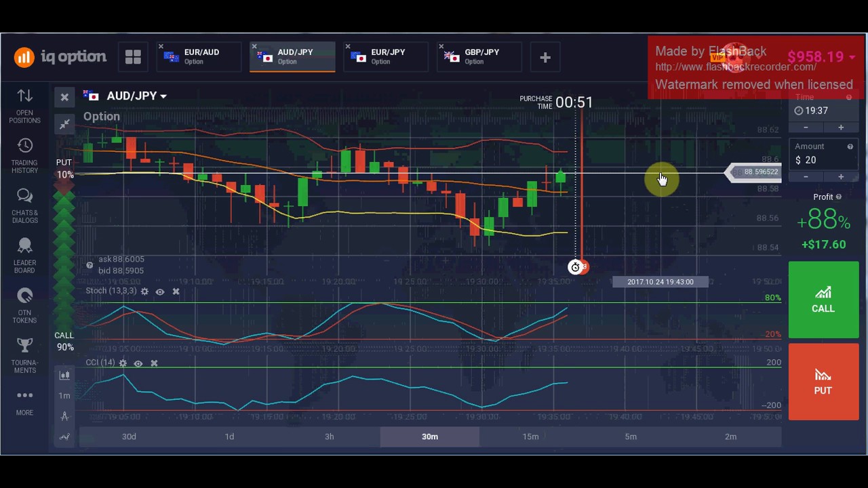Close the AUD/JPY chart panel

click(x=64, y=98)
